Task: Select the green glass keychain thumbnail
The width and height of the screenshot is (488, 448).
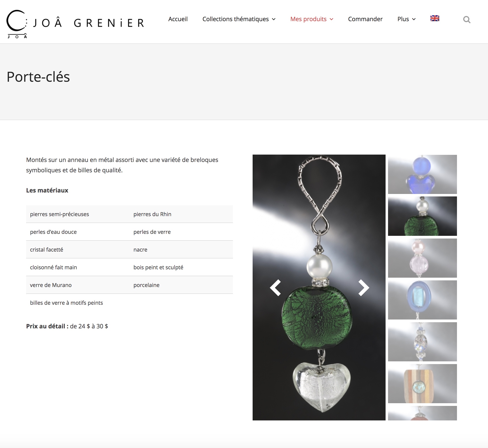Action: 422,216
